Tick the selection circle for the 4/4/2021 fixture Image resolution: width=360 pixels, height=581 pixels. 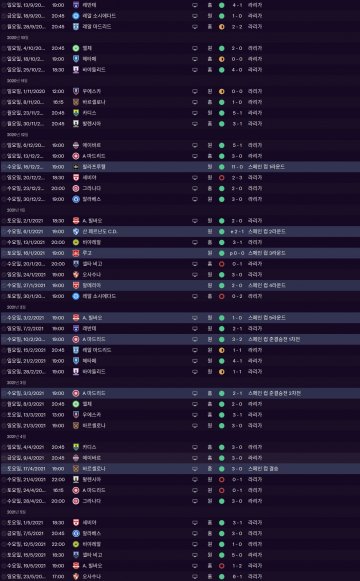coord(4,447)
